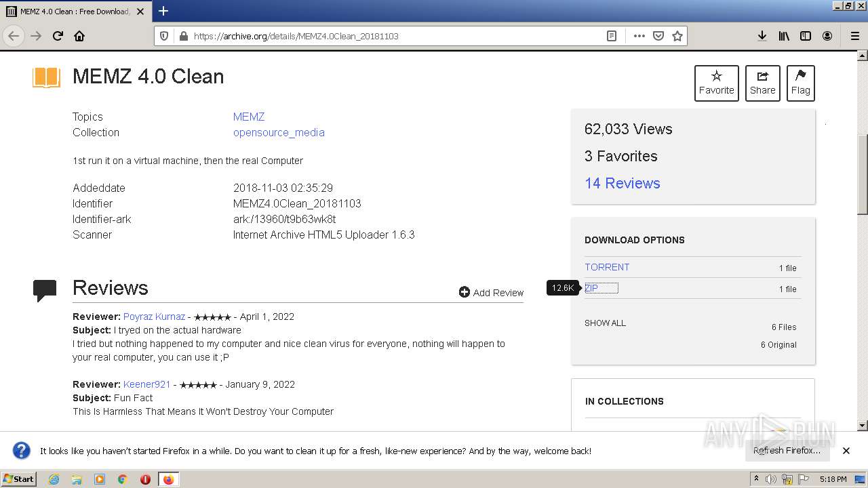Click the 5:18 PM system clock
This screenshot has width=868, height=488.
[833, 479]
